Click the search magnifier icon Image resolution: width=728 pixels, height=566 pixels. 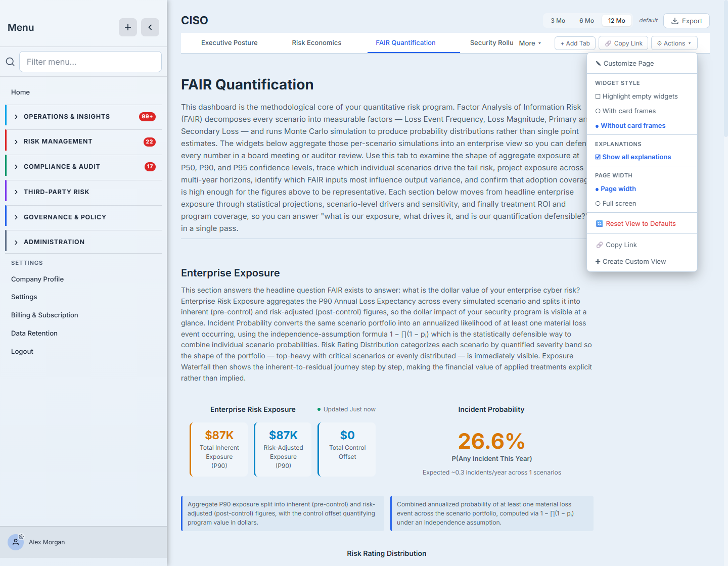click(10, 62)
